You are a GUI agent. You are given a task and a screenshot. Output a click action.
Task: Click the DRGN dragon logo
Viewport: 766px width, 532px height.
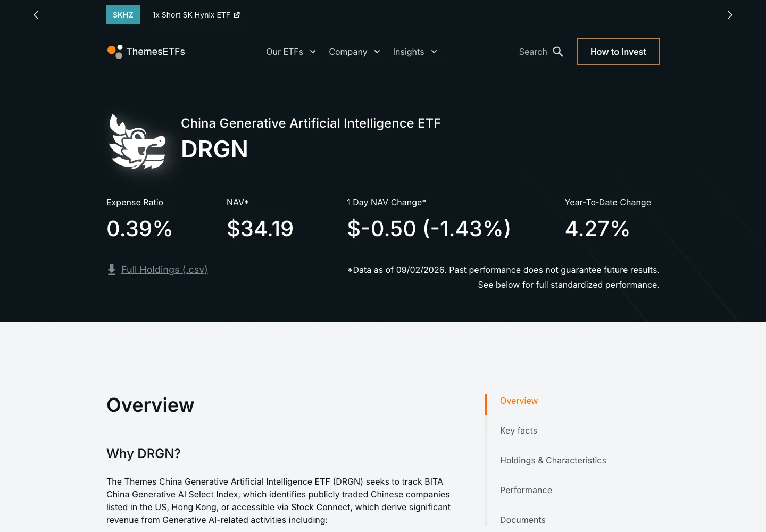[x=137, y=142]
